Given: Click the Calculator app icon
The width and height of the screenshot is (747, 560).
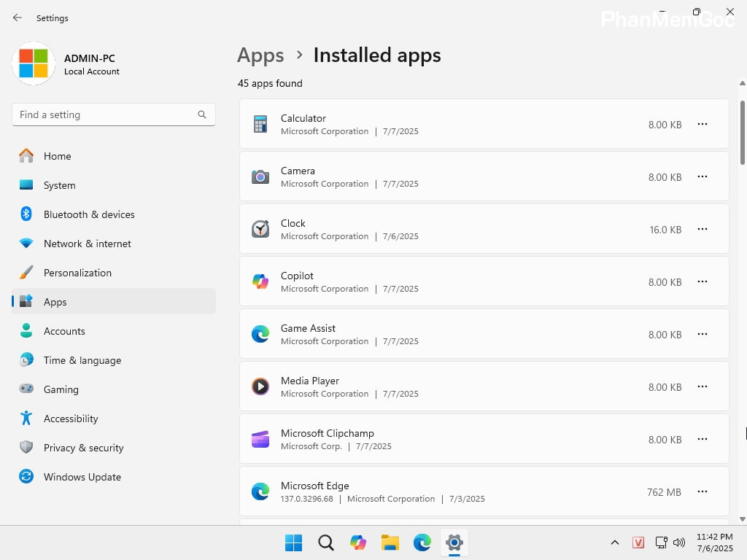Looking at the screenshot, I should click(x=260, y=124).
